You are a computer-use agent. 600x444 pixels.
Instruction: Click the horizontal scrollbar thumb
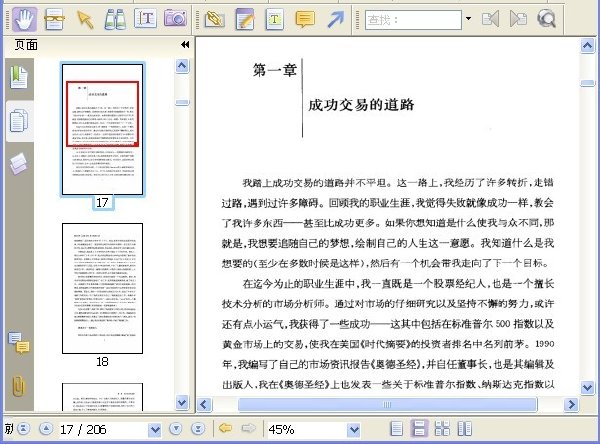387,404
